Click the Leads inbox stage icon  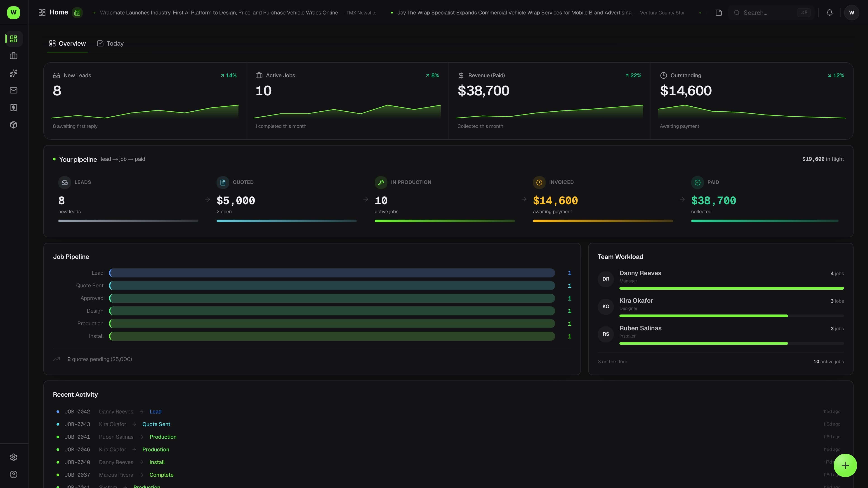coord(65,182)
